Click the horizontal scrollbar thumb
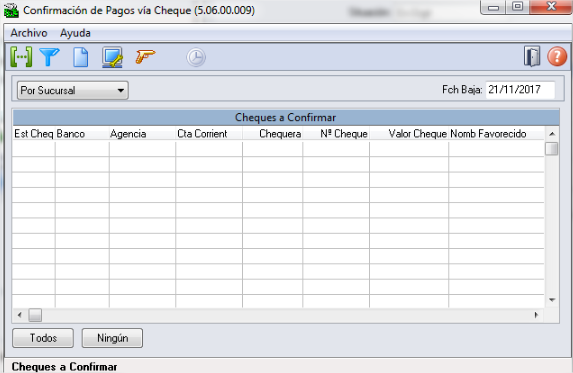Image resolution: width=573 pixels, height=373 pixels. click(x=35, y=315)
